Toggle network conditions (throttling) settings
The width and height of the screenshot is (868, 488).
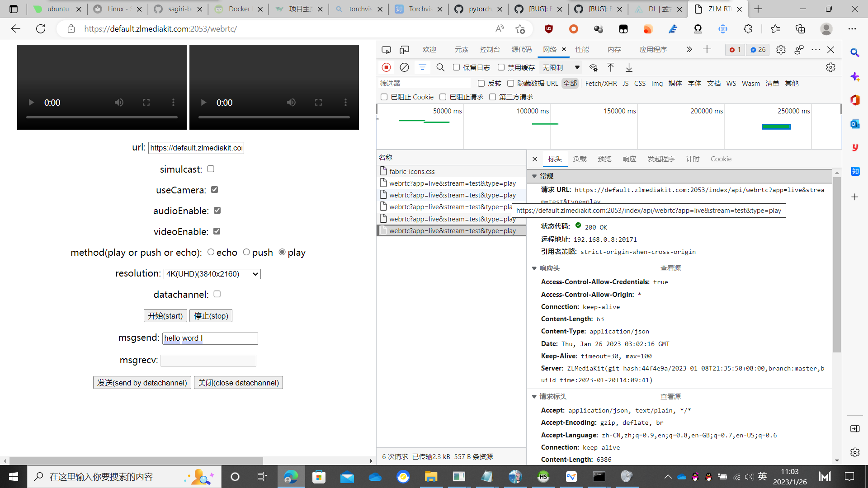coord(594,67)
